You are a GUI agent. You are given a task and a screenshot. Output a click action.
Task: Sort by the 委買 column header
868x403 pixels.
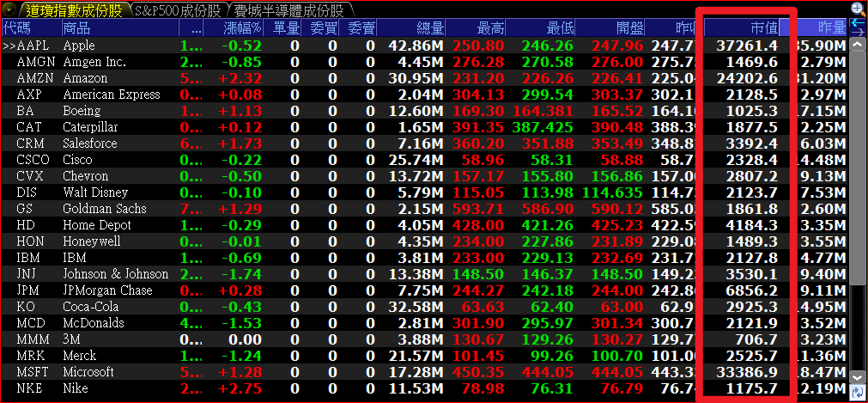[320, 27]
